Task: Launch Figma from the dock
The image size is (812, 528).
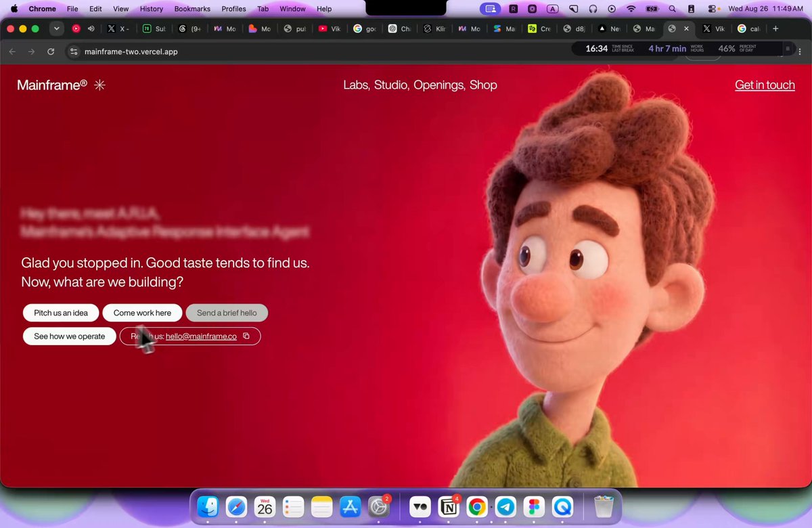Action: [534, 506]
